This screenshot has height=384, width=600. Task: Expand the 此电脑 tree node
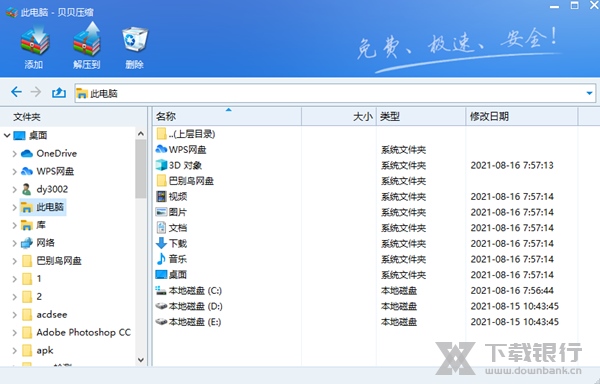click(x=15, y=207)
